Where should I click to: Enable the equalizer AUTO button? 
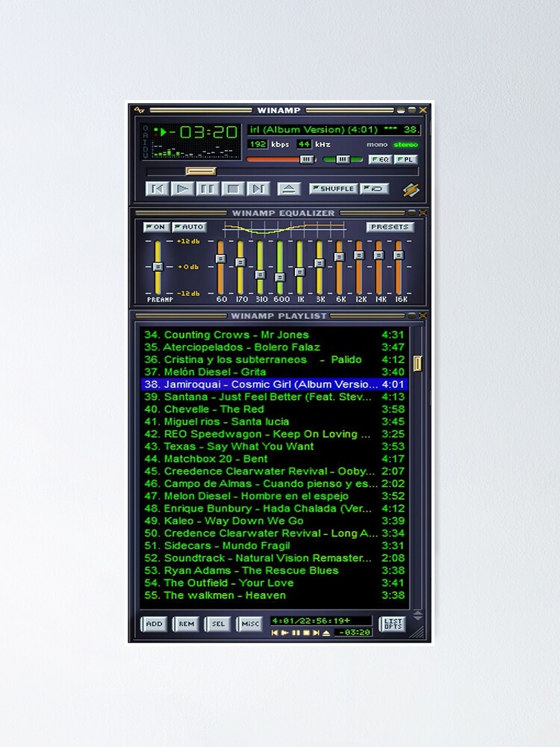coord(189,227)
